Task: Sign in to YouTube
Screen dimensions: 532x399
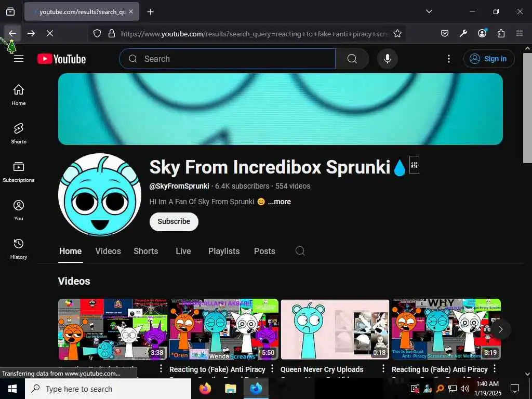Action: (x=488, y=59)
